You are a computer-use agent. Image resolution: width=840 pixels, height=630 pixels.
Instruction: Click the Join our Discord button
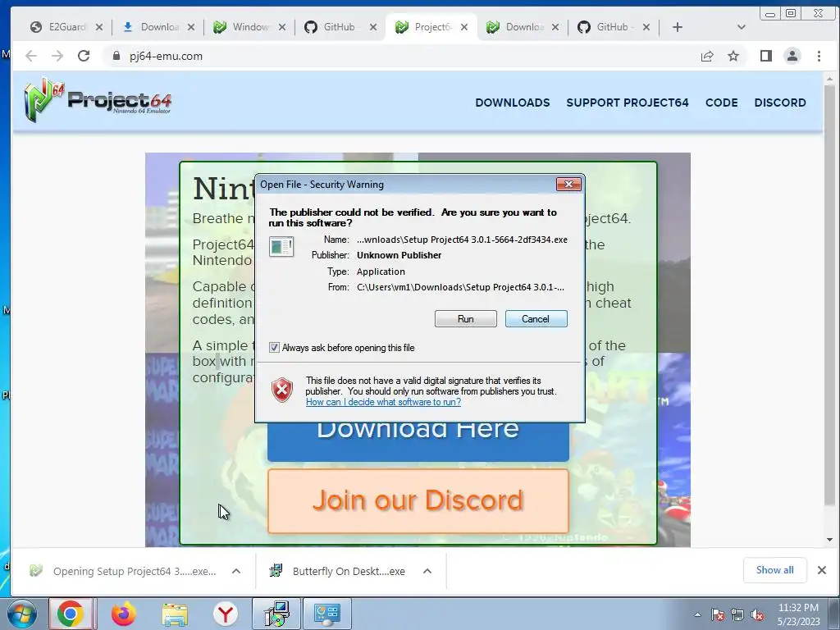click(418, 501)
